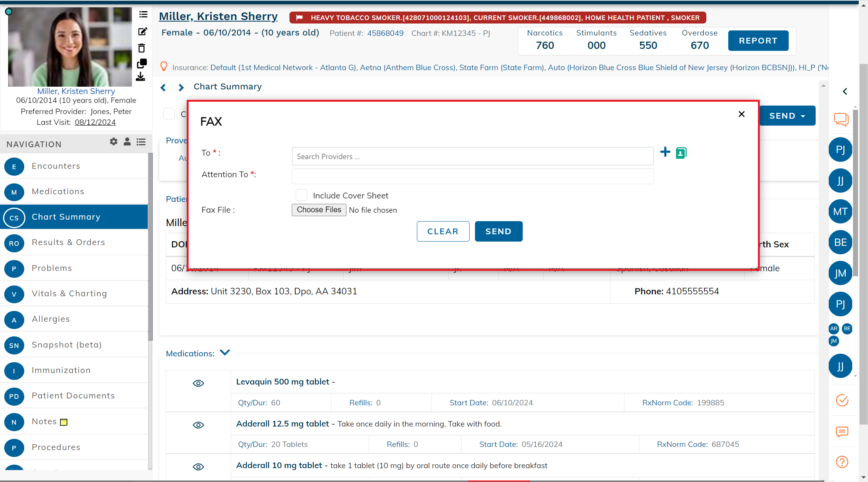Viewport: 868px width, 482px height.
Task: Select Vitals & Charting navigation item
Action: 69,294
